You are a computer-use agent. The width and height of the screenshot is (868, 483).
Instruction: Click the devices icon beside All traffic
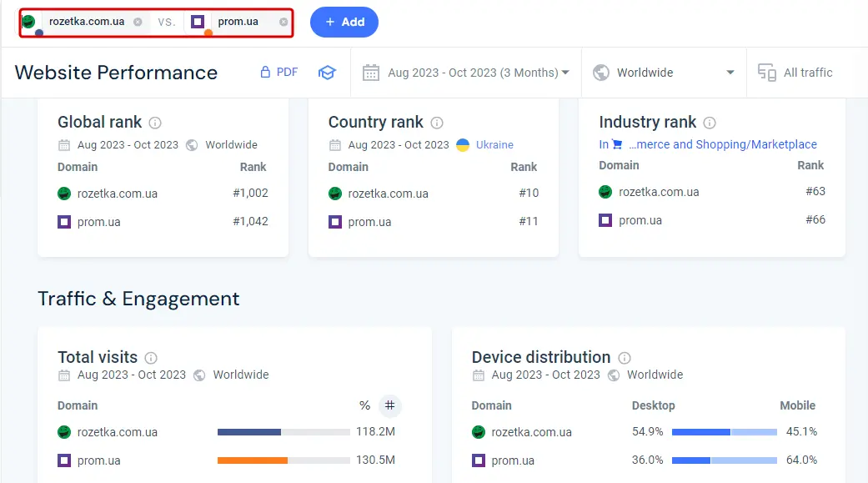[x=767, y=73]
